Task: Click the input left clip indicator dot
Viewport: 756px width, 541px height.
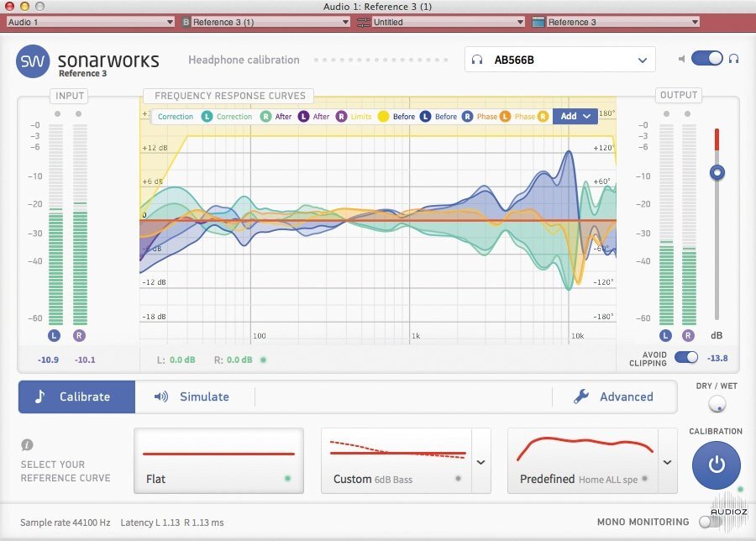Action: [x=57, y=113]
